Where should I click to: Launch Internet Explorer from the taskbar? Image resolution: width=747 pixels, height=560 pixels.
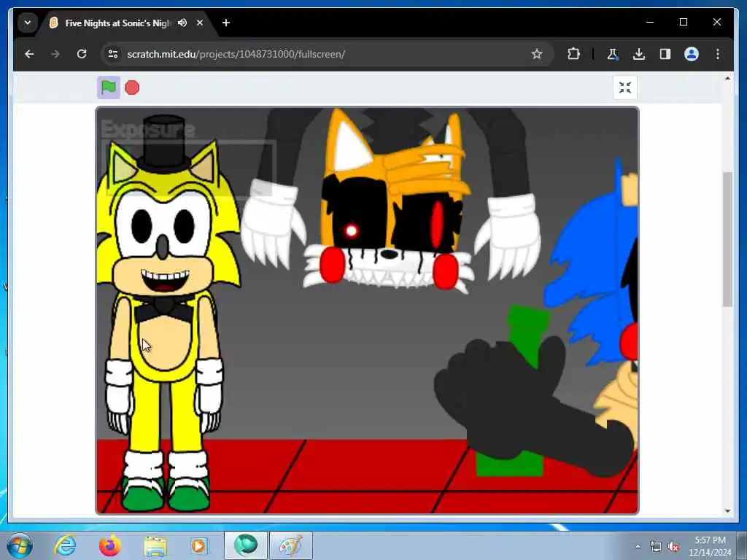point(65,545)
